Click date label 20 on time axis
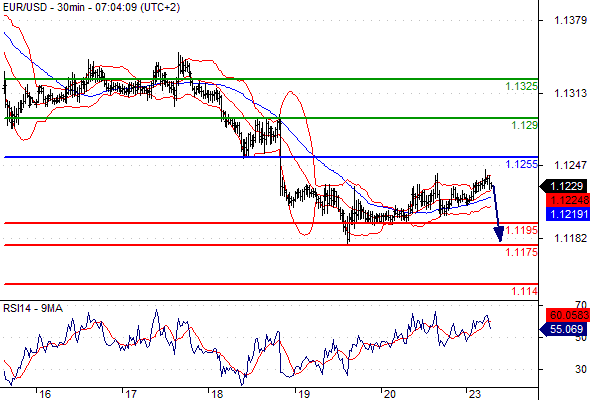The width and height of the screenshot is (590, 400). [x=389, y=394]
